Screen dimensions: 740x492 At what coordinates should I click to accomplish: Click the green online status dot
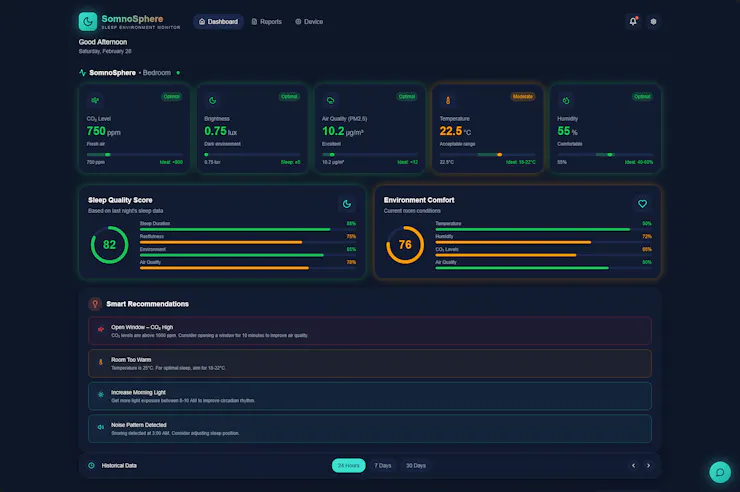(x=178, y=73)
